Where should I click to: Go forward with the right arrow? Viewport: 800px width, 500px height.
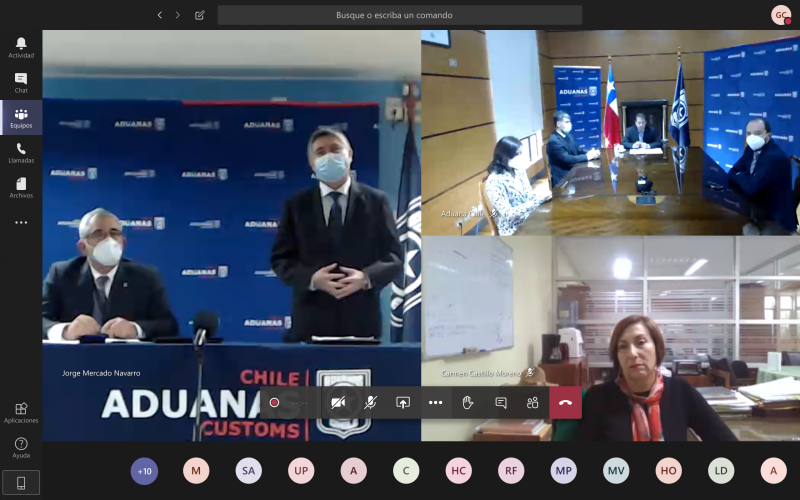178,15
